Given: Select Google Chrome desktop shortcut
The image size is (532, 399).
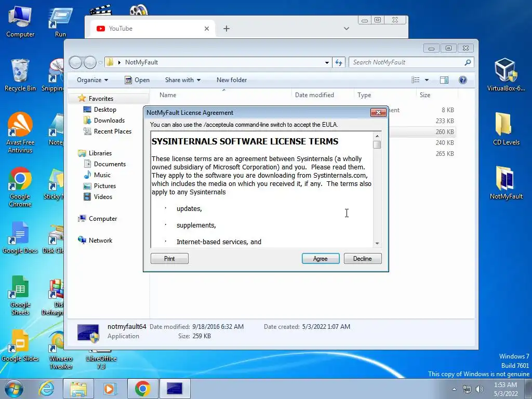Looking at the screenshot, I should [20, 187].
